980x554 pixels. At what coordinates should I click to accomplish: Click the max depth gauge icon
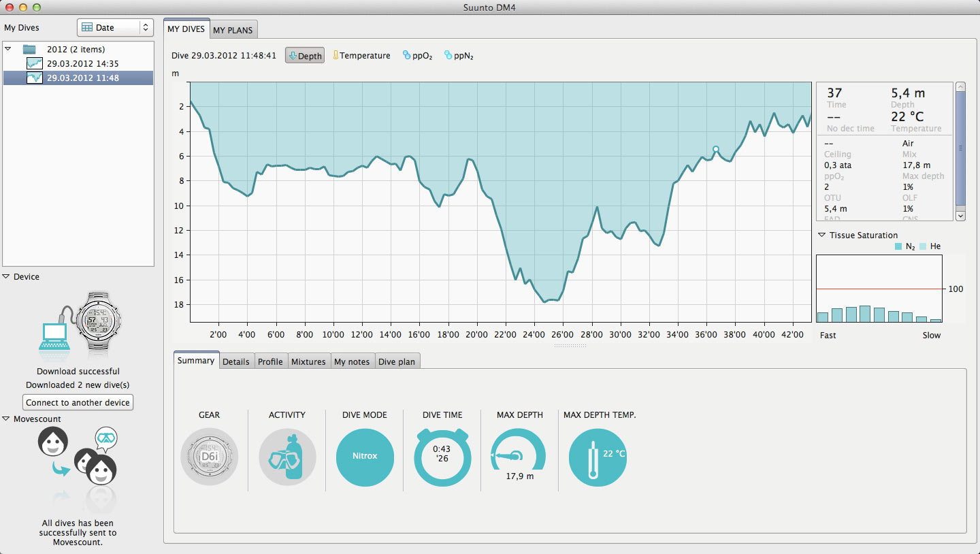(519, 453)
